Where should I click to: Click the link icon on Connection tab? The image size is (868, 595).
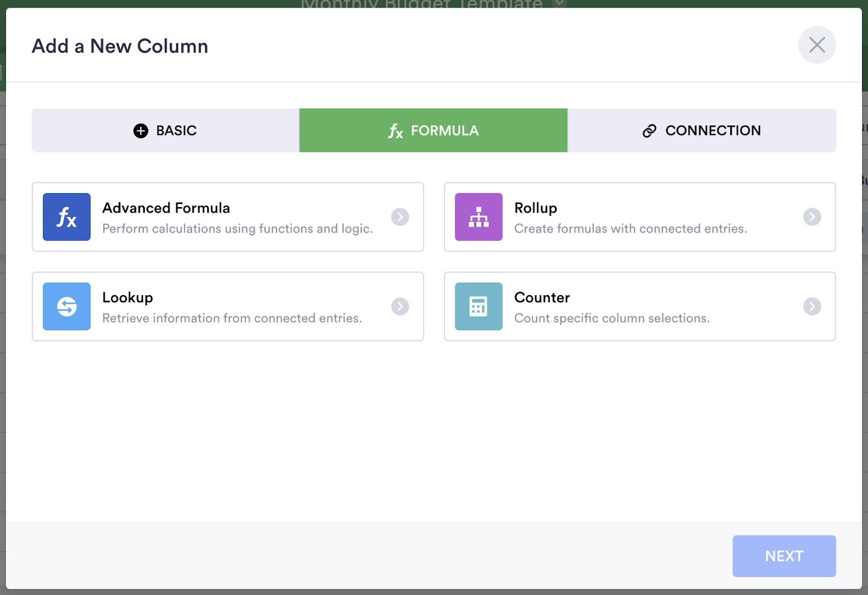pos(649,131)
